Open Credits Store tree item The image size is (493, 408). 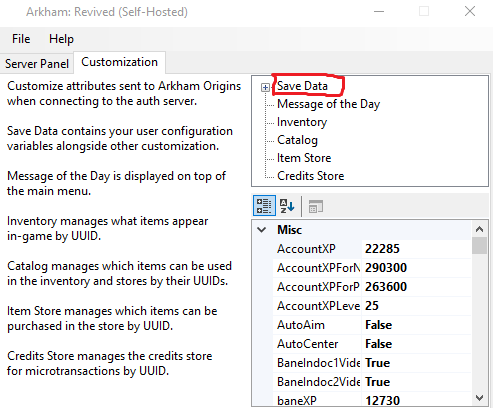coord(310,176)
